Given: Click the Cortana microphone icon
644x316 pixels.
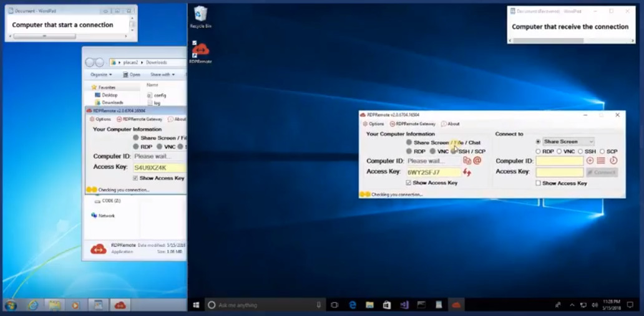Looking at the screenshot, I should pyautogui.click(x=319, y=305).
